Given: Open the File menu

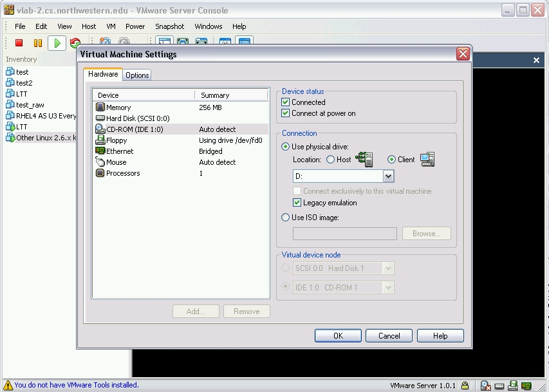Looking at the screenshot, I should pos(20,26).
